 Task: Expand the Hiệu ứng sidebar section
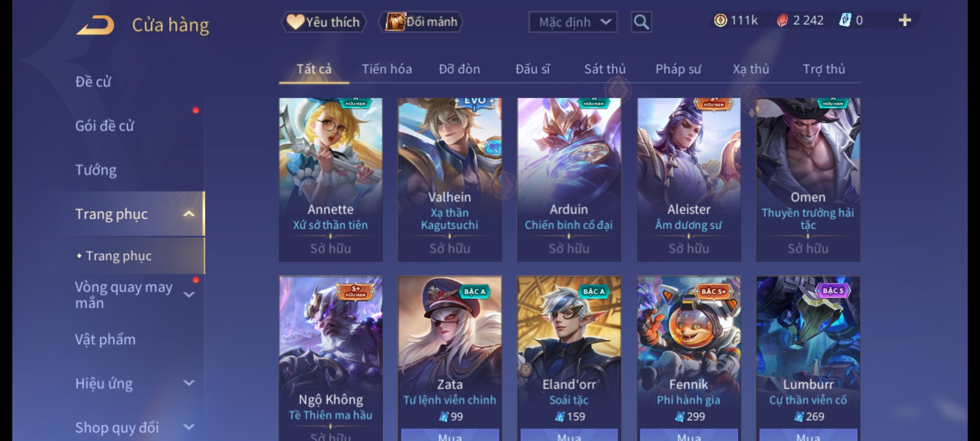pos(189,383)
